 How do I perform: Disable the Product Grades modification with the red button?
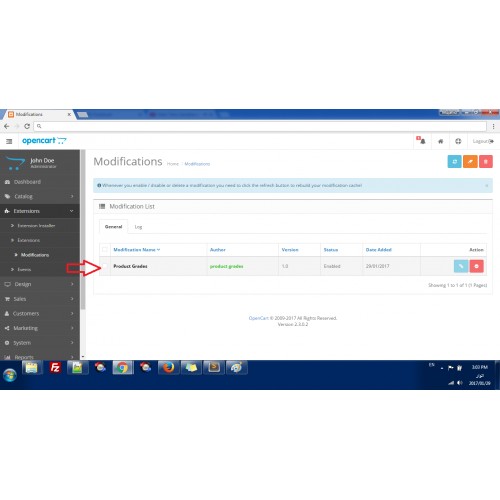coord(477,266)
